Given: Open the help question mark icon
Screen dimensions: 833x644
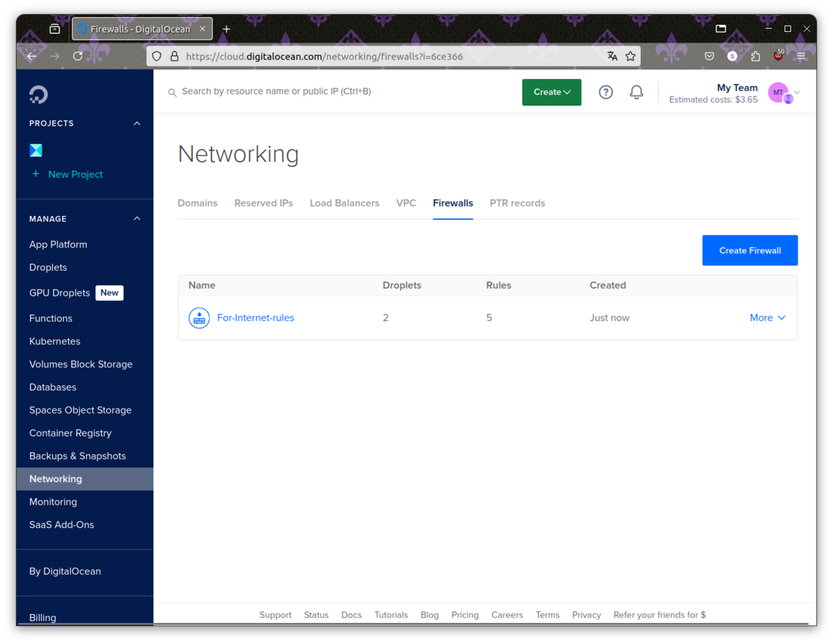Looking at the screenshot, I should pos(606,92).
